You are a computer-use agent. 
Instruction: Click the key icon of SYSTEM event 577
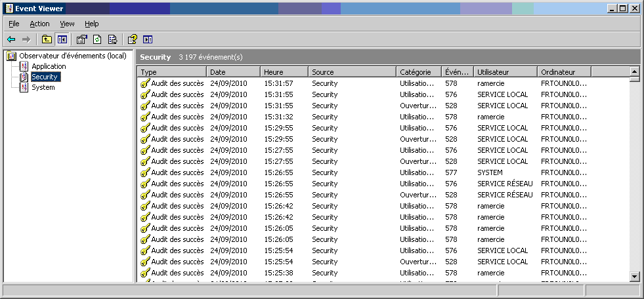coord(145,172)
